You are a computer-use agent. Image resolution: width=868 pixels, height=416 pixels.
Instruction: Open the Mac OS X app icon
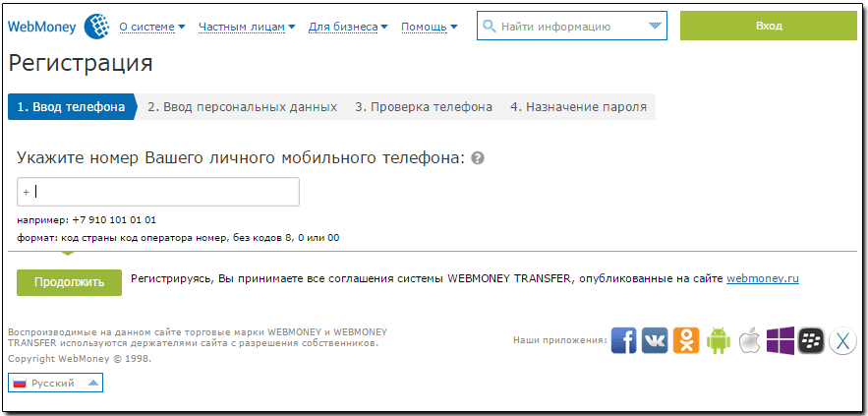pos(842,340)
